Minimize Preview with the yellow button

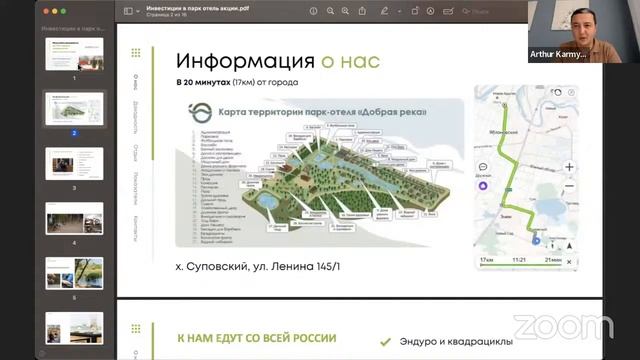click(55, 11)
